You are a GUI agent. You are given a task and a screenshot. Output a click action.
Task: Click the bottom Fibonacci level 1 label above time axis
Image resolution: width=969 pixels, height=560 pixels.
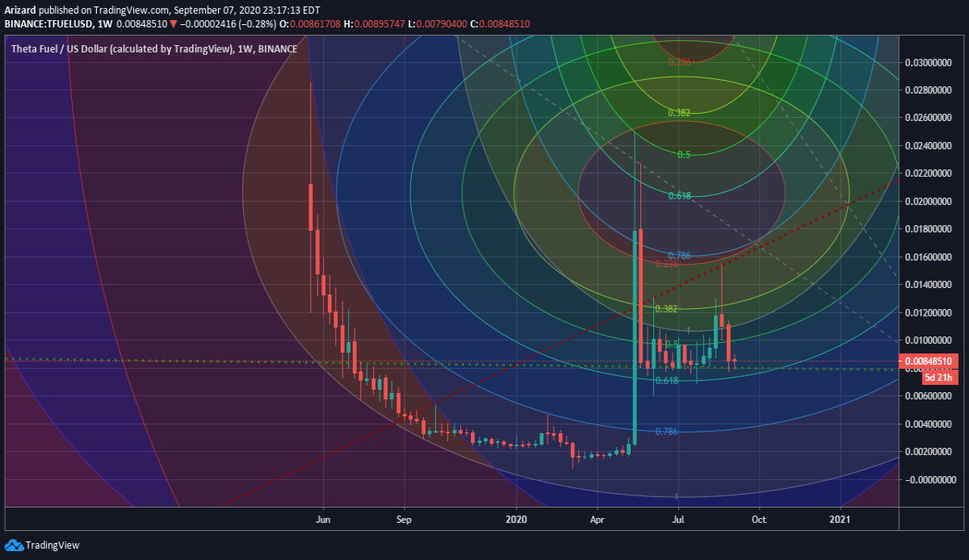676,496
